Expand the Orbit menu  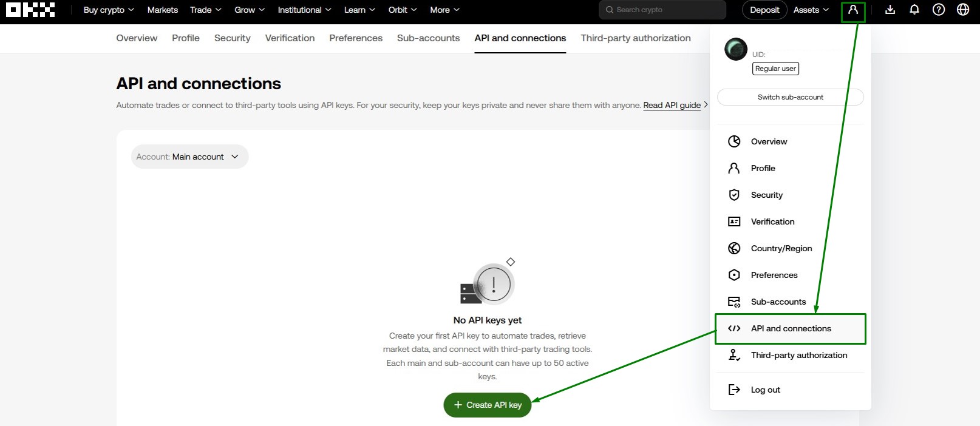(403, 10)
